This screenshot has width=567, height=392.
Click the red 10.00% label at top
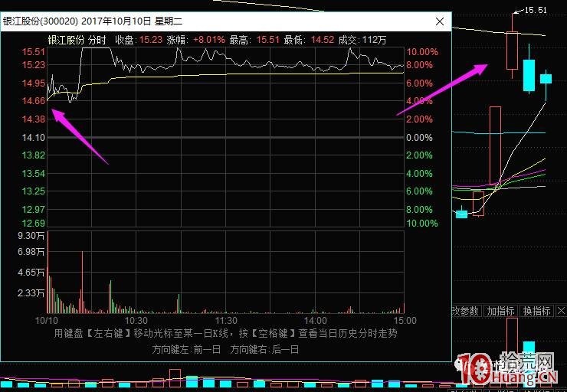422,51
